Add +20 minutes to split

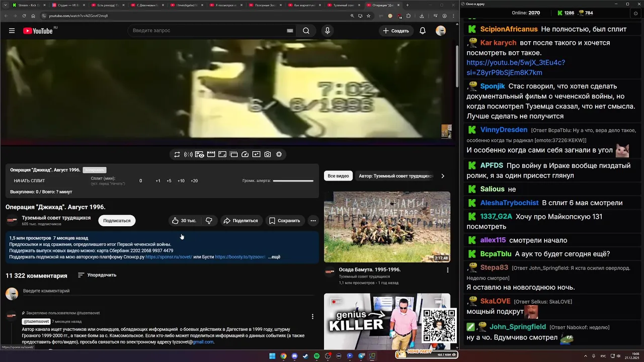pos(194,180)
